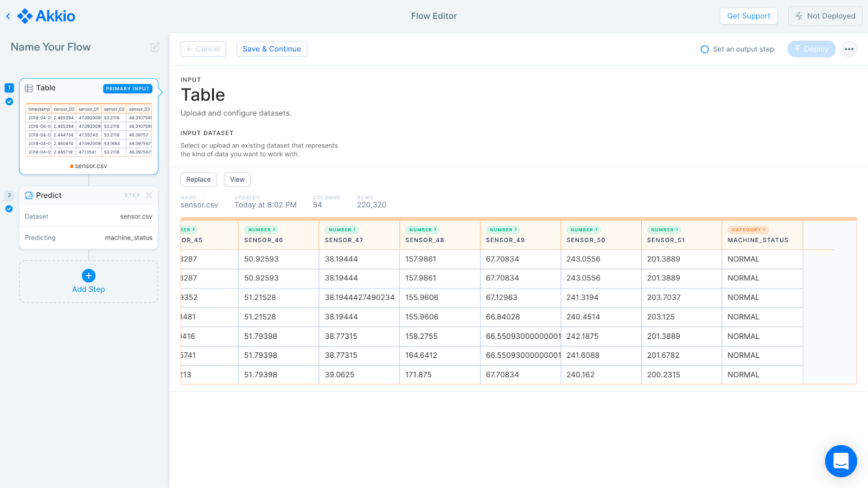868x488 pixels.
Task: Open the rename pencil icon for Name Your Flow
Action: (x=155, y=47)
